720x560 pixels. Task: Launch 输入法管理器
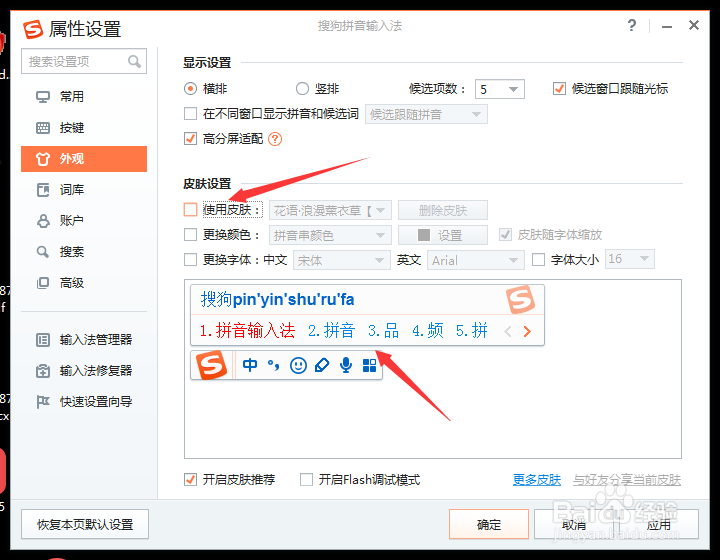click(x=84, y=340)
